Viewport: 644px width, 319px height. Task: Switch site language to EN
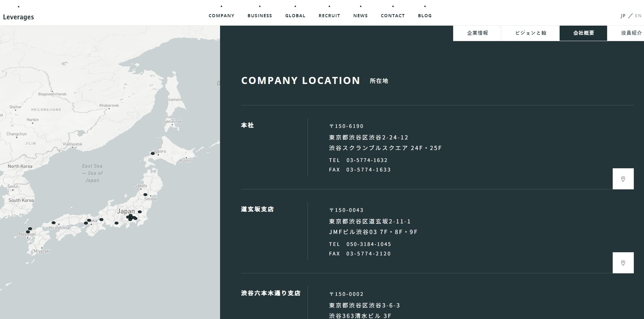tap(638, 16)
